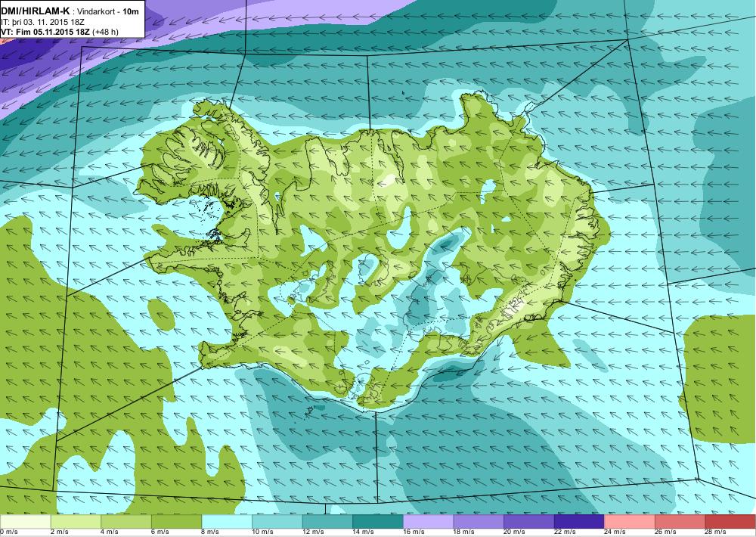Click the green 6–8 m/s legend swatch
The width and height of the screenshot is (756, 537).
click(176, 522)
